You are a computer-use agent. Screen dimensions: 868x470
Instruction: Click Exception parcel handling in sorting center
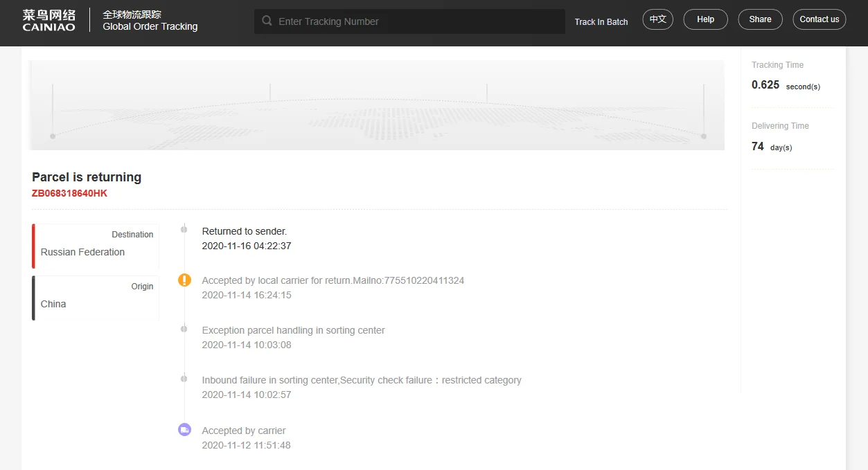click(x=293, y=330)
